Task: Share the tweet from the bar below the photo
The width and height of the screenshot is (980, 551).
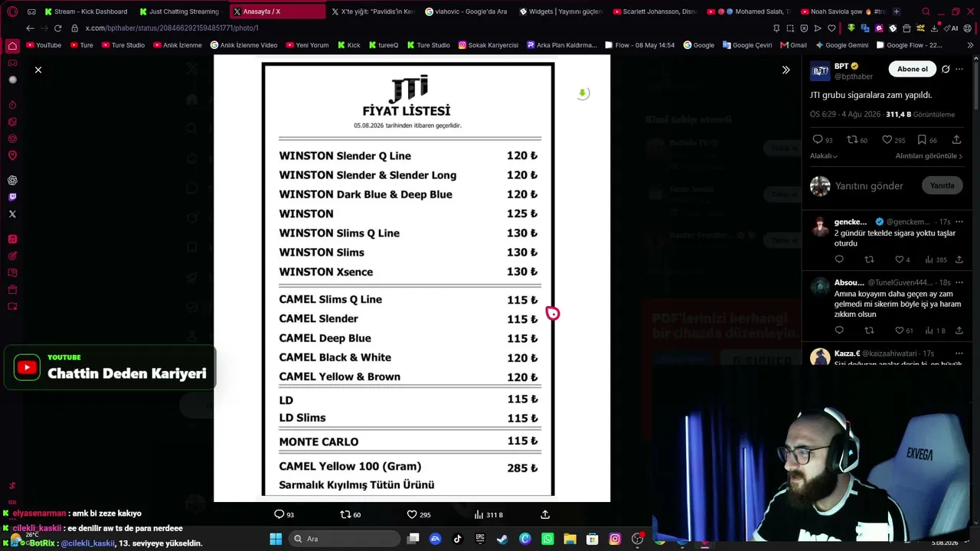Action: tap(545, 514)
